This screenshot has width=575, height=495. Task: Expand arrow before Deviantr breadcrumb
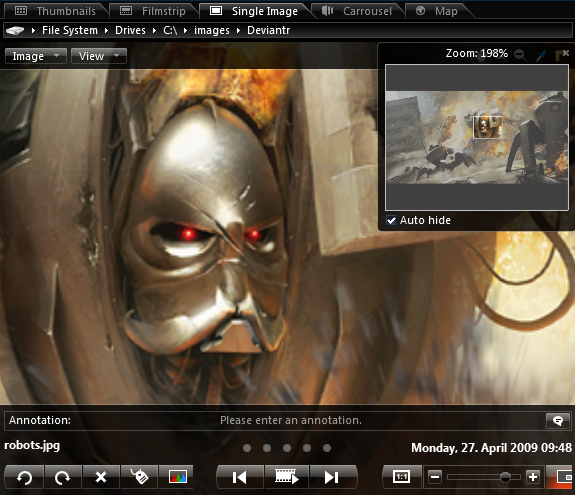238,30
